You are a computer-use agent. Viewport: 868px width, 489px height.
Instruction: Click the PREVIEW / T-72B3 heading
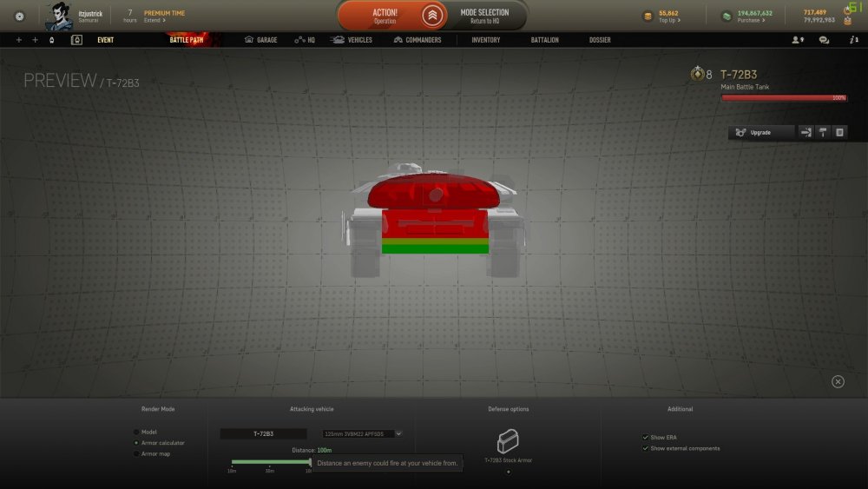[82, 81]
